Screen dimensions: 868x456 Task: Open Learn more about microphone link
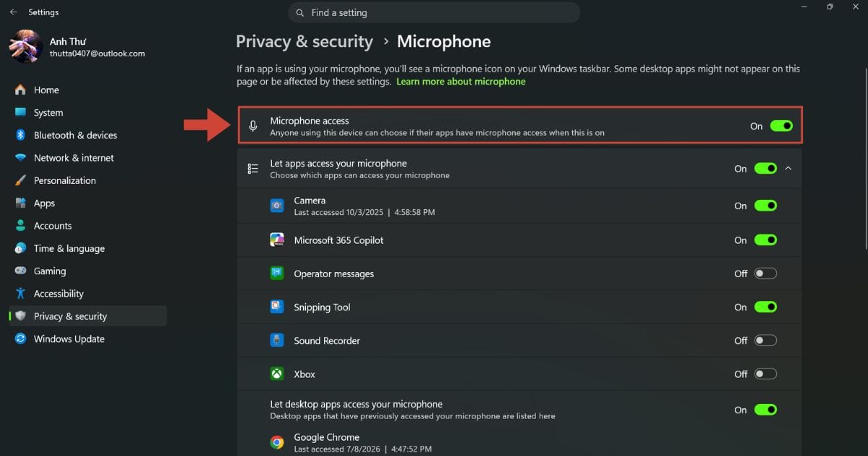coord(461,82)
